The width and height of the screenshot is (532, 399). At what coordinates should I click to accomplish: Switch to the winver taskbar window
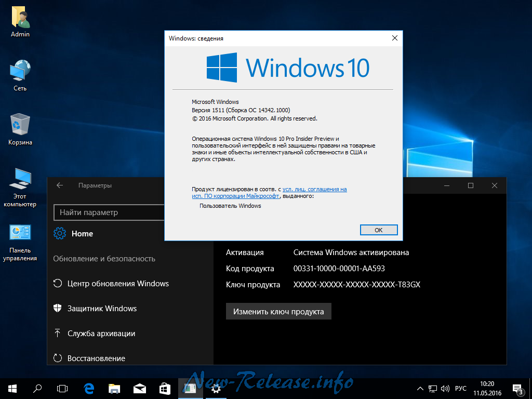[190, 389]
